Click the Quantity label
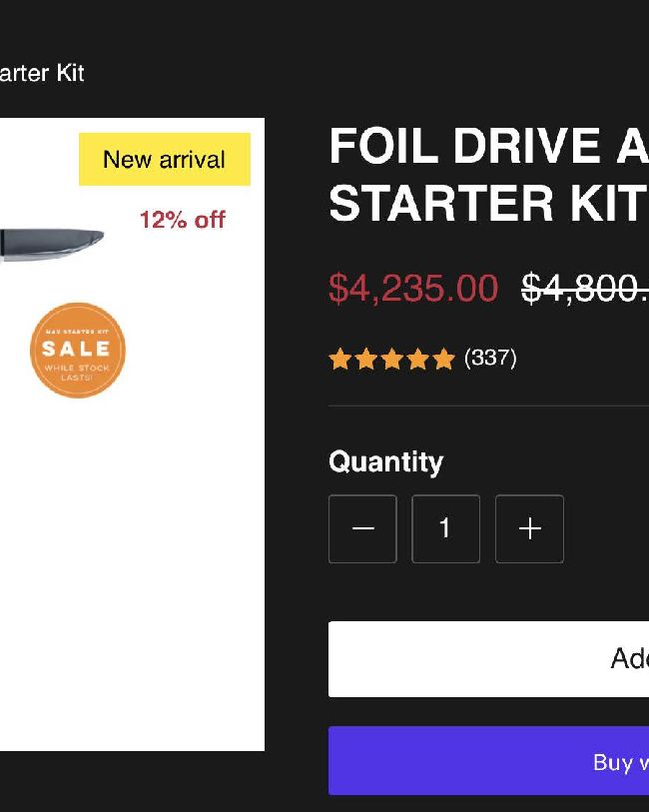This screenshot has width=649, height=812. 386,461
